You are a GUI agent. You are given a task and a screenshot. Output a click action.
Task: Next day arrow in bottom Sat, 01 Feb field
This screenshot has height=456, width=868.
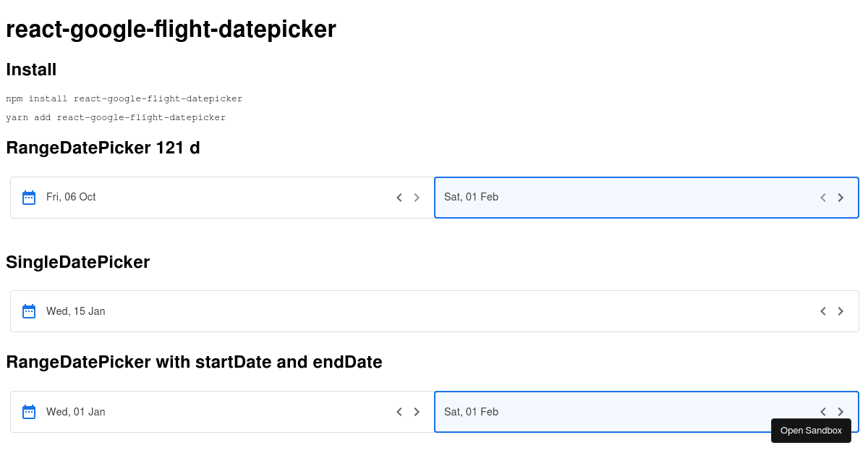(841, 412)
